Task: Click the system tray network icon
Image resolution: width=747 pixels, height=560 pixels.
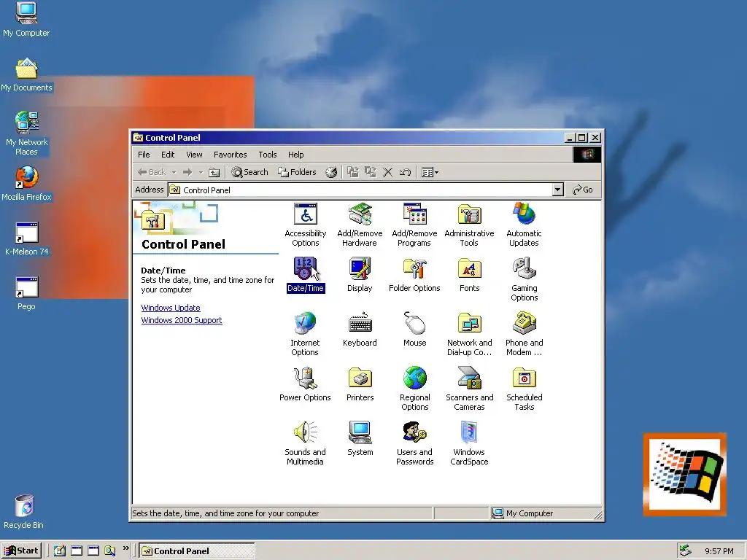Action: tap(685, 551)
